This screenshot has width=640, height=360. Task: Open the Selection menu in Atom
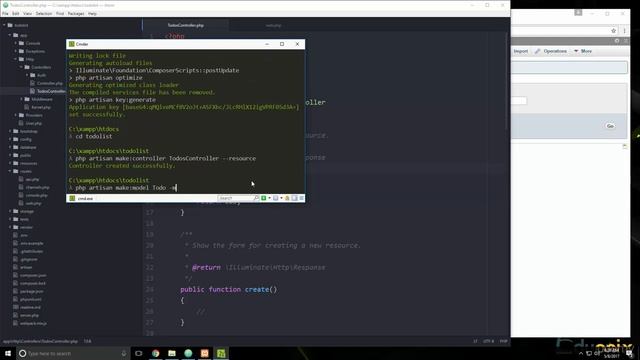[x=44, y=13]
